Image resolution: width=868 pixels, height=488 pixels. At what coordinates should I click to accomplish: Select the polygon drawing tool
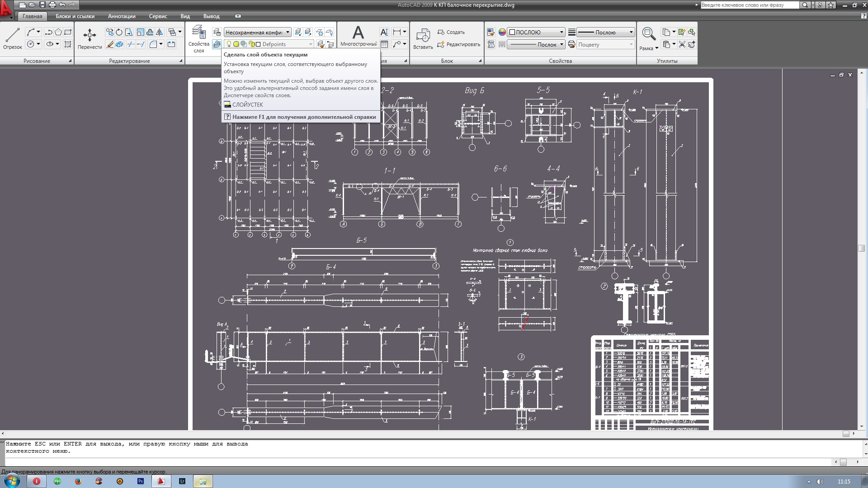point(58,32)
